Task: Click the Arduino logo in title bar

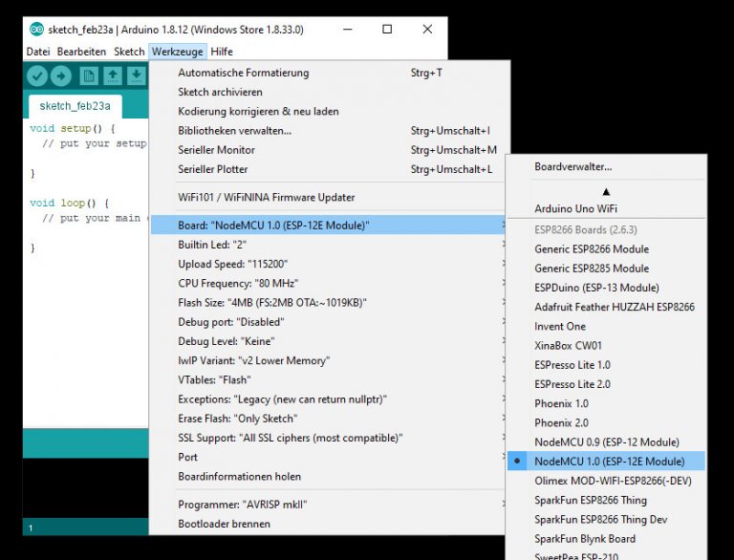Action: (x=36, y=30)
